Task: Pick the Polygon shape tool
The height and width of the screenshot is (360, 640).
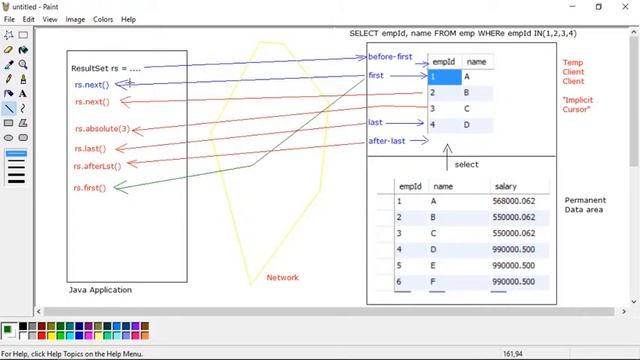Action: point(23,123)
